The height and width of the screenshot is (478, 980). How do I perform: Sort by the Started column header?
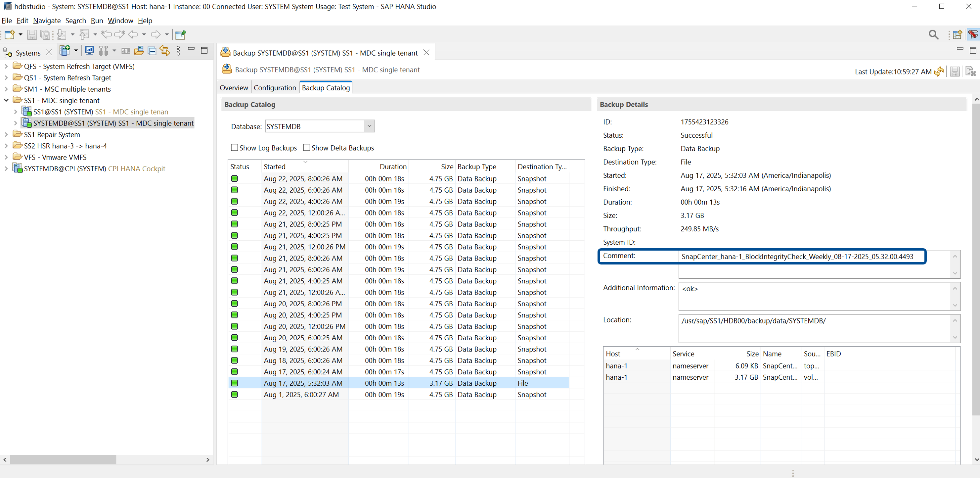click(x=274, y=167)
